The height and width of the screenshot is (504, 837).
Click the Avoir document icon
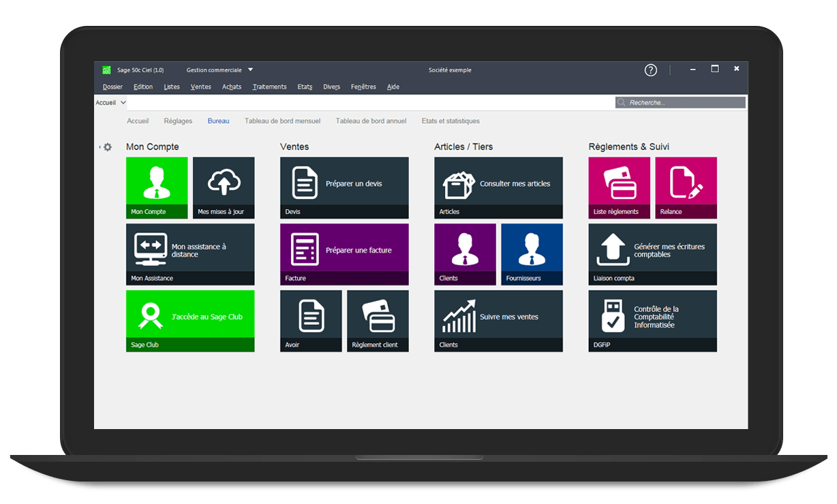[311, 317]
